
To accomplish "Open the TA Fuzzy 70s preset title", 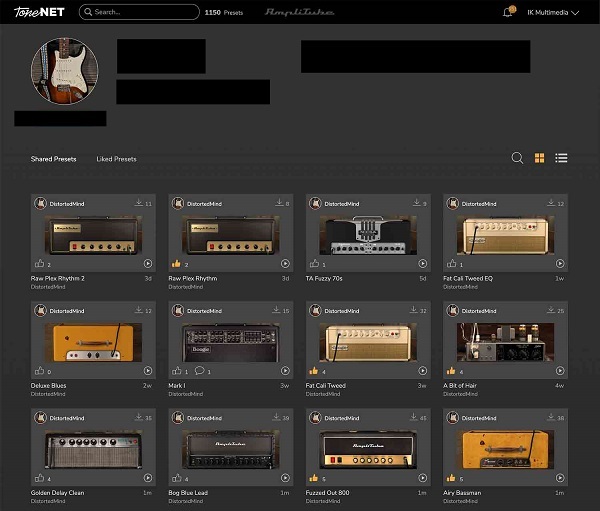I will 324,278.
